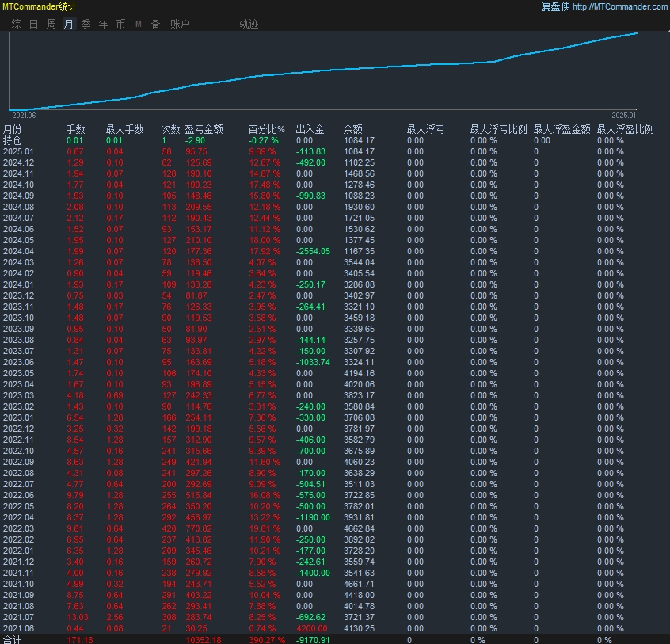Click the 210.10 profit for 2024.05
Image resolution: width=670 pixels, height=644 pixels.
pyautogui.click(x=198, y=240)
